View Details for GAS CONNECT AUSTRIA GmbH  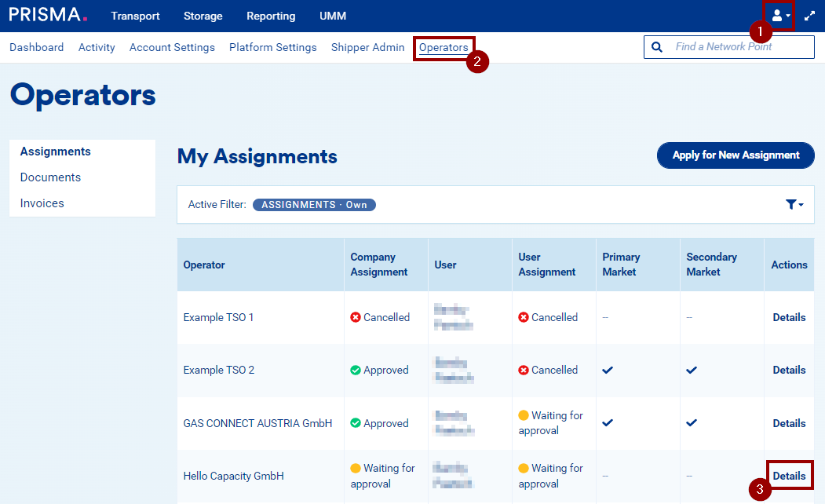pyautogui.click(x=789, y=423)
